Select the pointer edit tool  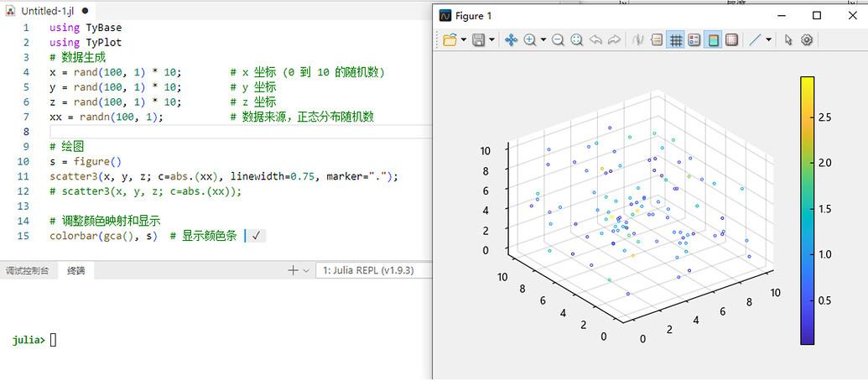pyautogui.click(x=789, y=40)
